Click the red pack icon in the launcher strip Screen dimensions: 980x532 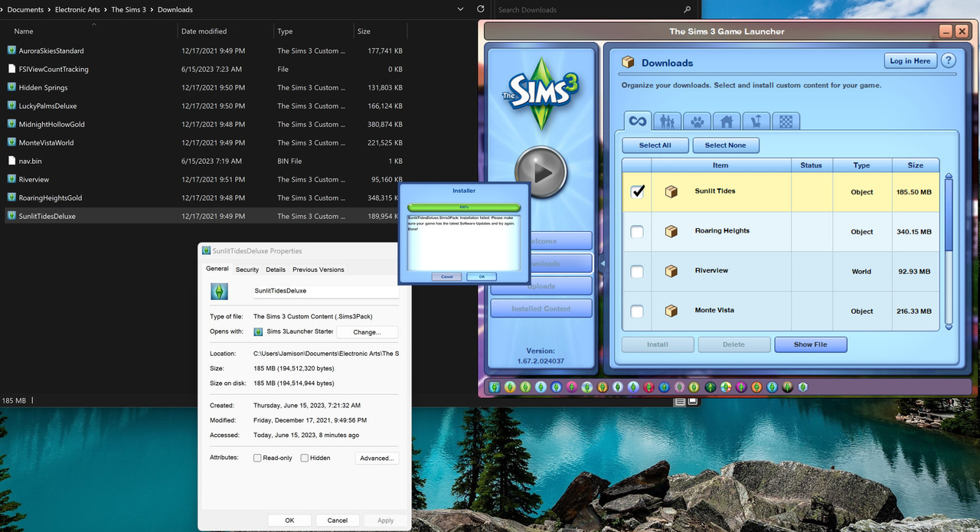(648, 387)
